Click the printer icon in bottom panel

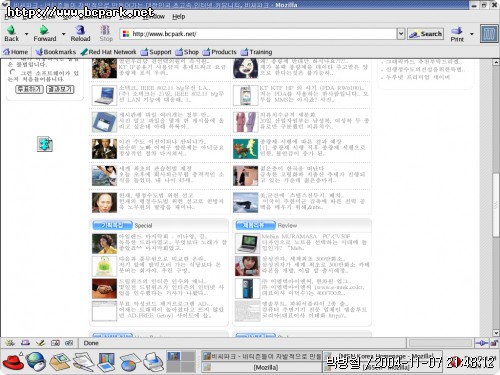(x=153, y=362)
